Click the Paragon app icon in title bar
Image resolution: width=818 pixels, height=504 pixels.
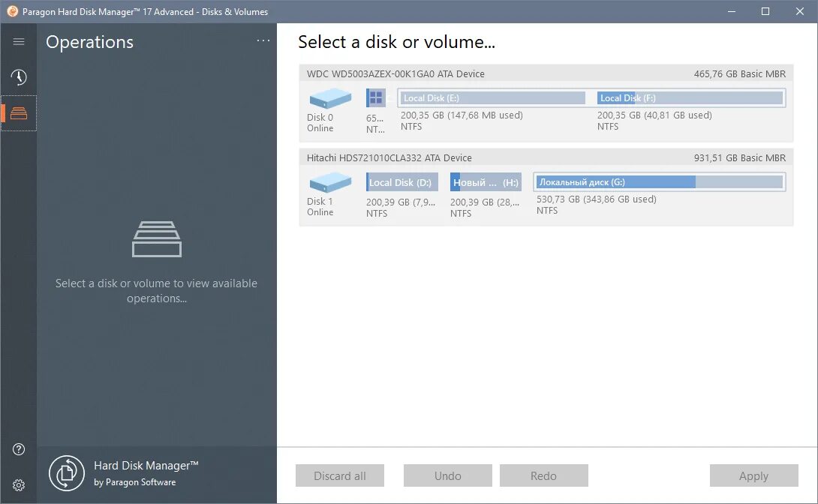tap(13, 11)
